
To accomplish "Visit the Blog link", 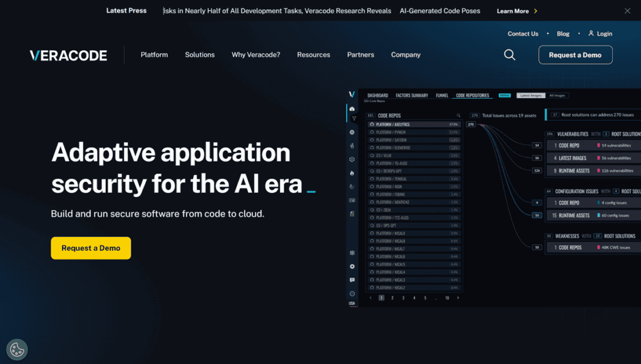I will (x=563, y=34).
